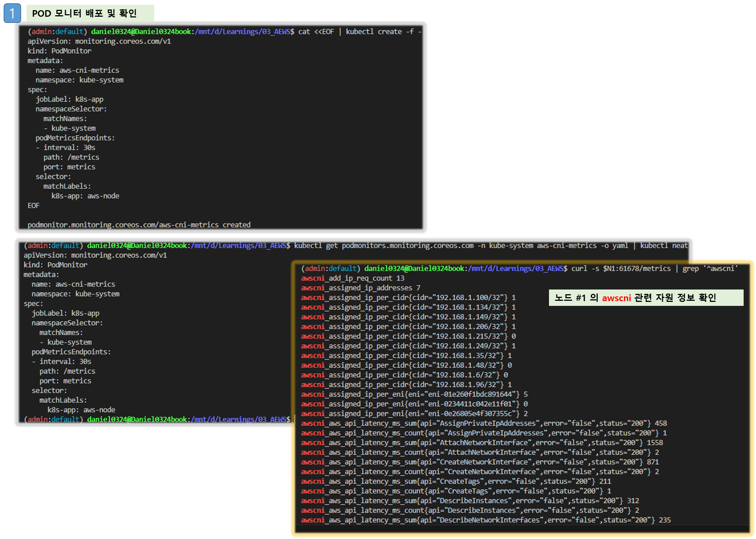The image size is (756, 539).
Task: Click the empty prompt at bottom of lower-left terminal
Action: [156, 419]
